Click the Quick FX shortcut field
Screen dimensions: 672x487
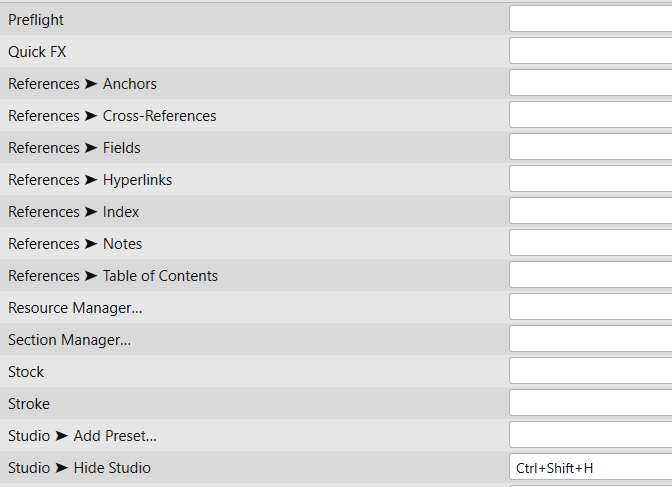tap(590, 51)
